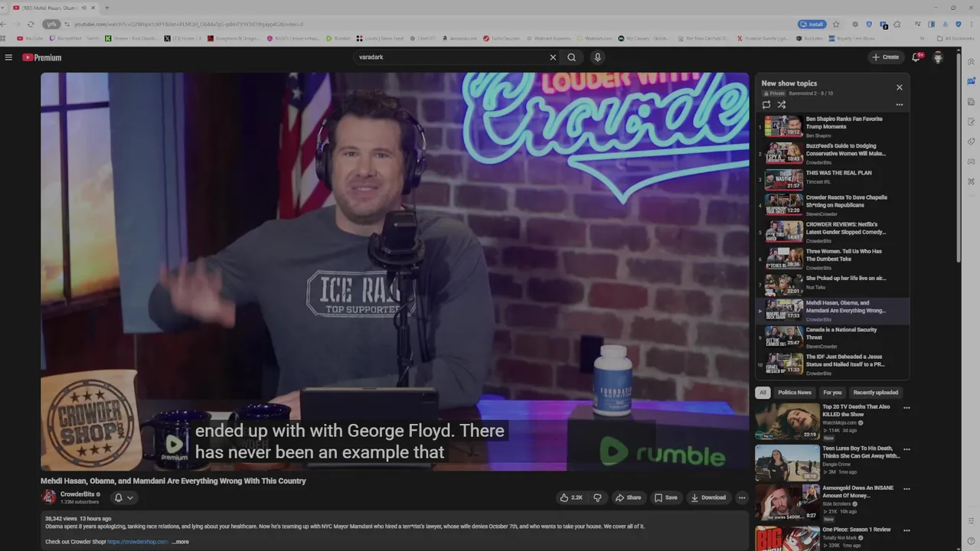Open the Games icon in browser sidebar
Image resolution: width=980 pixels, height=551 pixels.
[971, 161]
